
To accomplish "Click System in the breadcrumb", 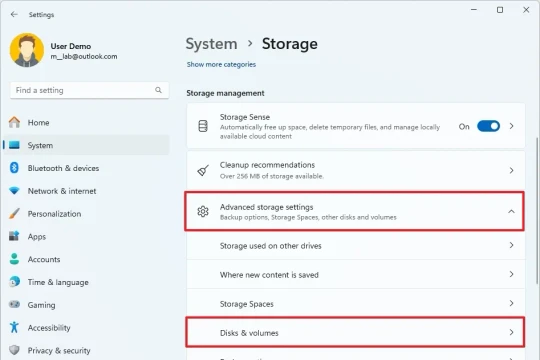I will point(211,44).
